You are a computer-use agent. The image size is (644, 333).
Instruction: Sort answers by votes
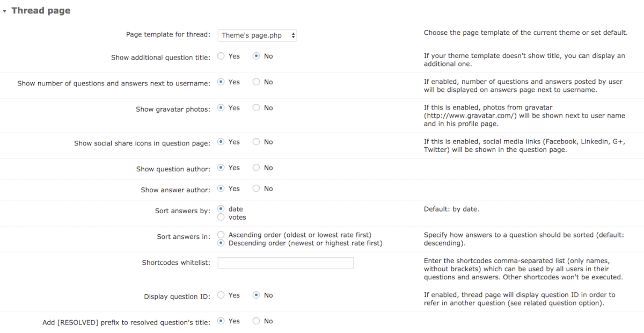[221, 217]
